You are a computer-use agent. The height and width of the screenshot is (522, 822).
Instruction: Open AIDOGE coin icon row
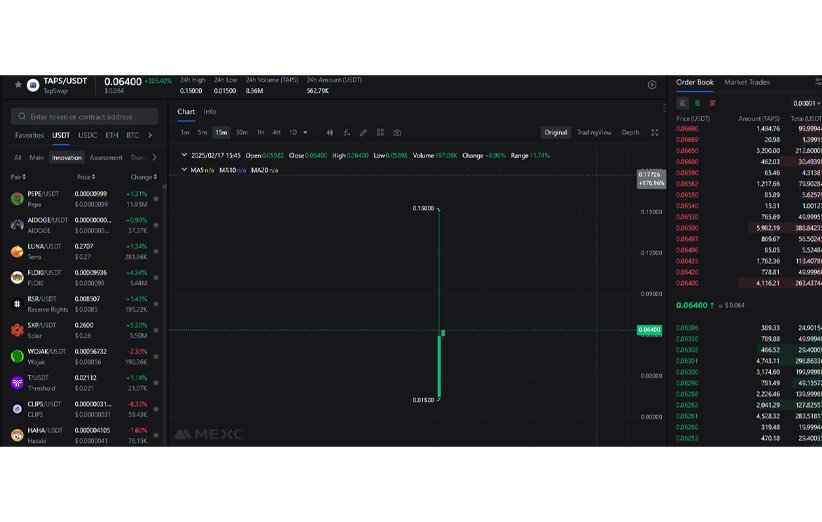pyautogui.click(x=17, y=225)
